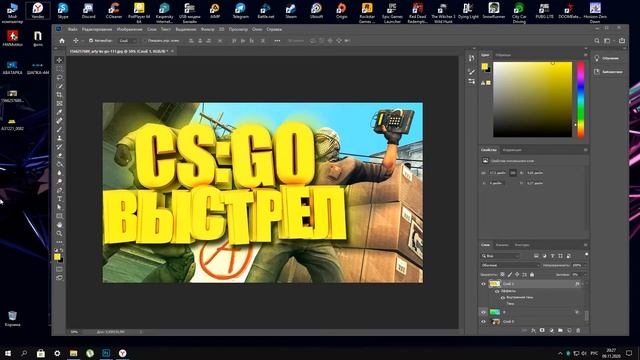Create a new layer via Layers panel icon
Screen dimensions: 640x360
(x=569, y=330)
